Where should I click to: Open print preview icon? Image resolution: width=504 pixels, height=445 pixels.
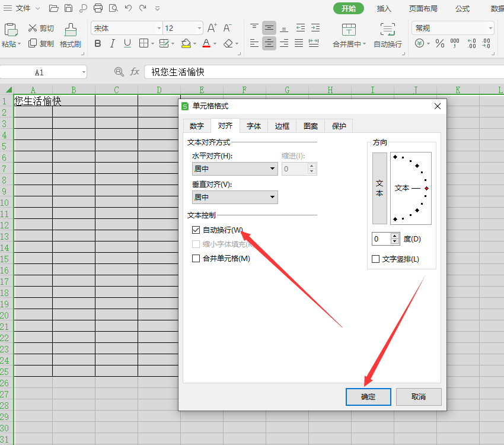tap(113, 8)
